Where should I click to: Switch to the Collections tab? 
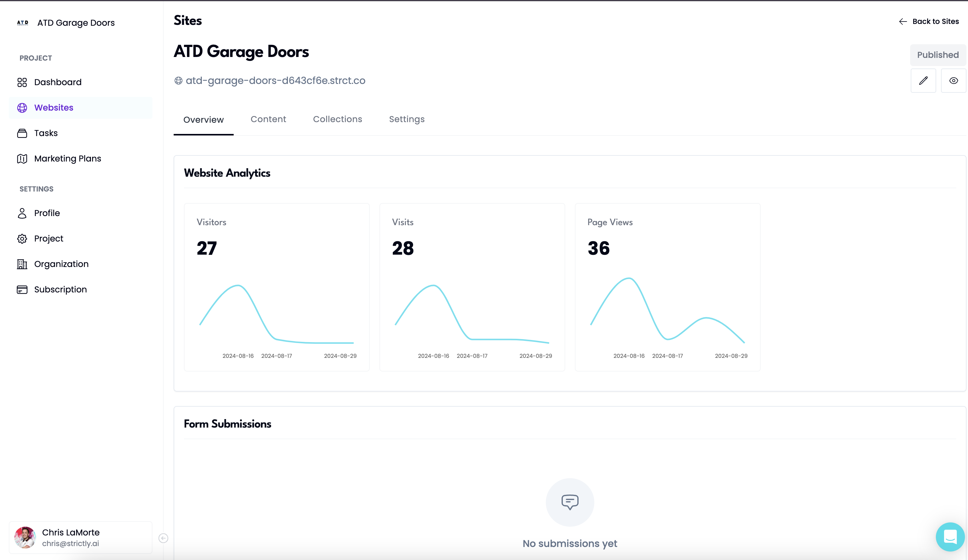point(337,119)
